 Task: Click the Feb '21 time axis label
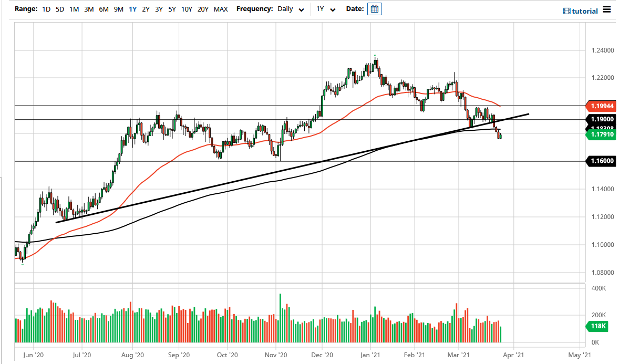tap(415, 355)
